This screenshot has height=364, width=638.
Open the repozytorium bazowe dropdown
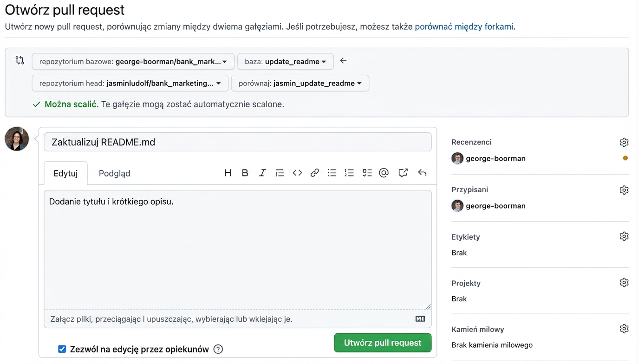click(133, 62)
